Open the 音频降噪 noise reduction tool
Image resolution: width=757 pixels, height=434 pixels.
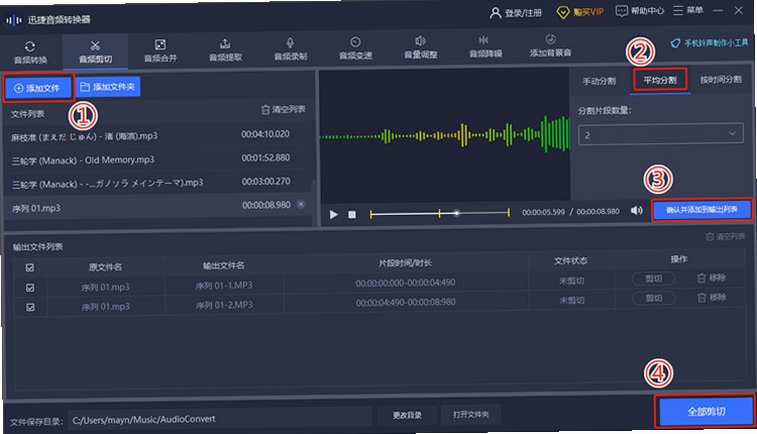(485, 47)
